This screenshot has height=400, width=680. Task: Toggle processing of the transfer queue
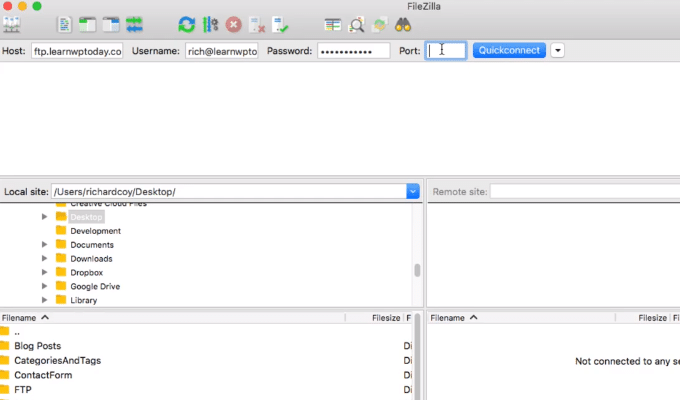(210, 25)
